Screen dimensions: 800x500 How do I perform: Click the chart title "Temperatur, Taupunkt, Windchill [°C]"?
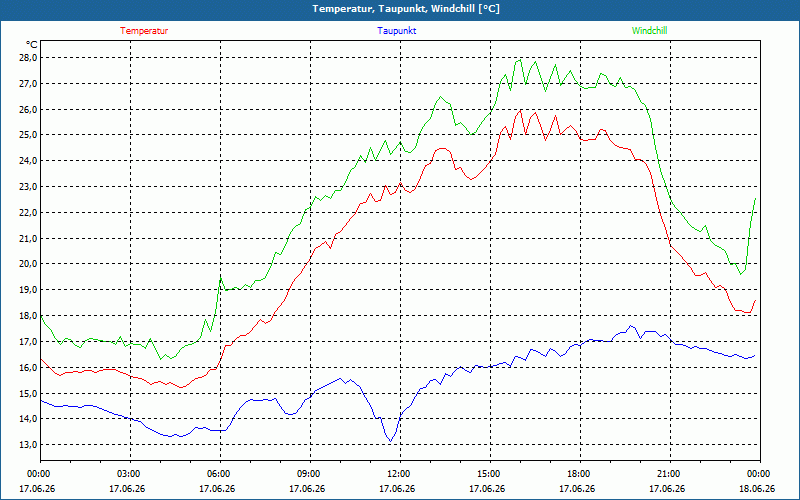tap(406, 9)
